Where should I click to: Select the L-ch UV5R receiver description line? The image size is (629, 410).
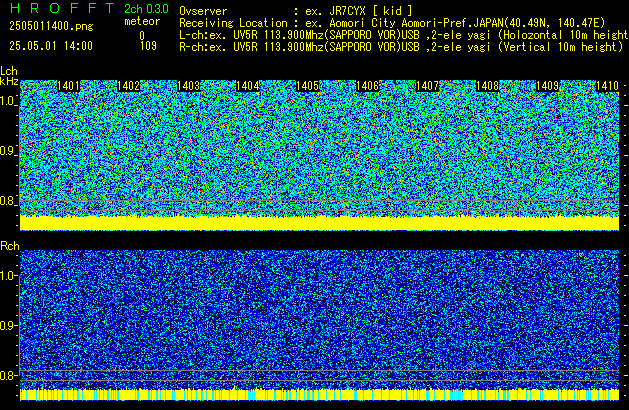coord(404,35)
